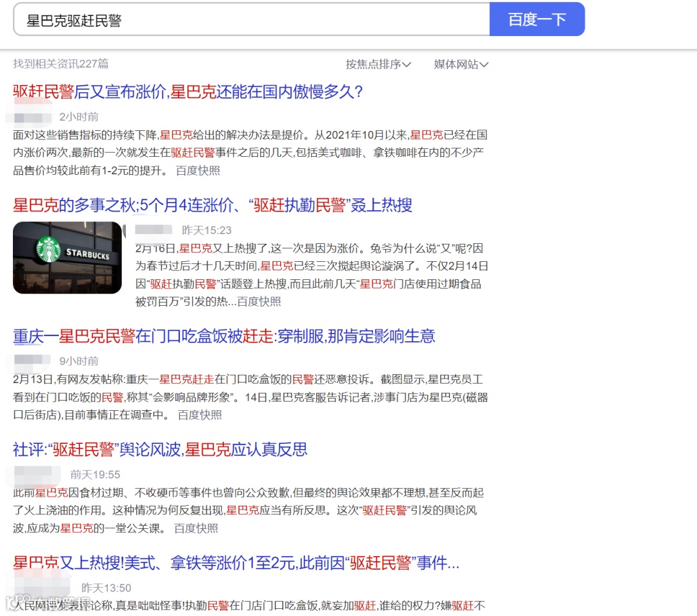The image size is (697, 616).
Task: Open headline 重庆一星巴克民警在门口吃盒饭被赶走
Action: pyautogui.click(x=224, y=336)
